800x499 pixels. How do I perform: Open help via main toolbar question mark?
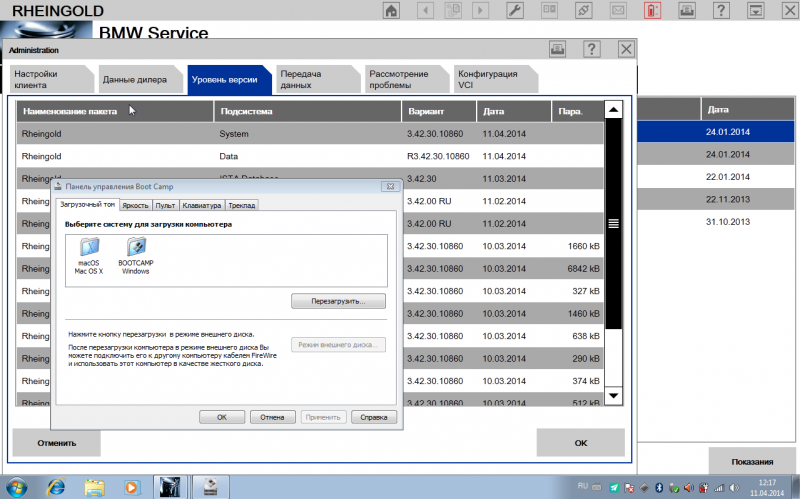721,10
